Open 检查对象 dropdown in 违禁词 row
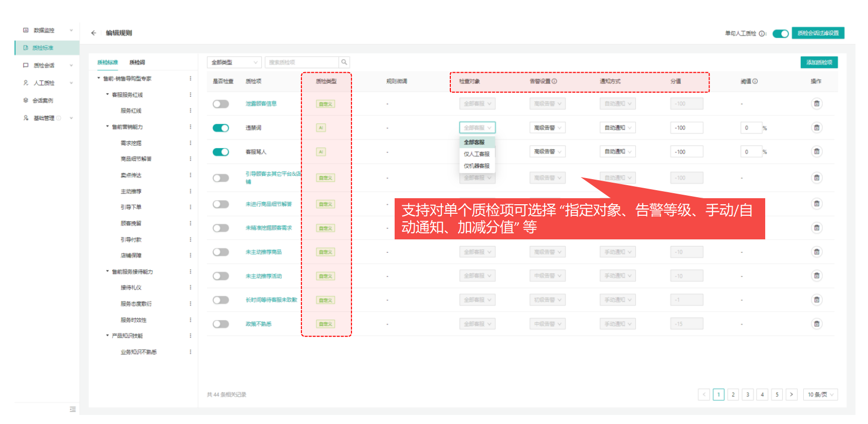 (x=477, y=128)
